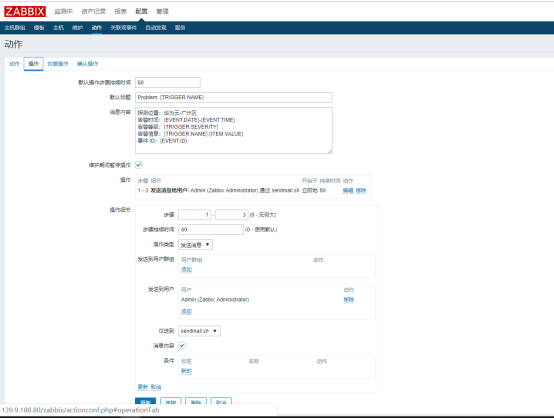Open the sendmail.sh media type dropdown
The width and height of the screenshot is (554, 419).
(199, 331)
